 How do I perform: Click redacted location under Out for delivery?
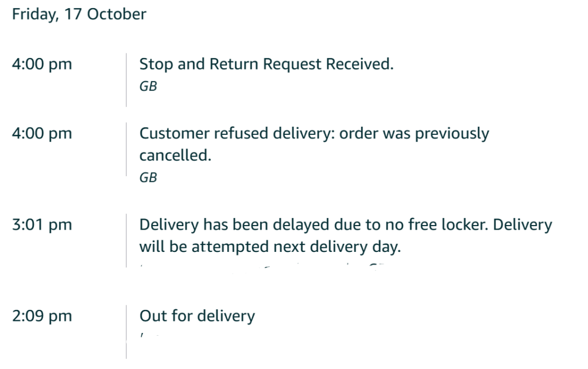point(148,333)
